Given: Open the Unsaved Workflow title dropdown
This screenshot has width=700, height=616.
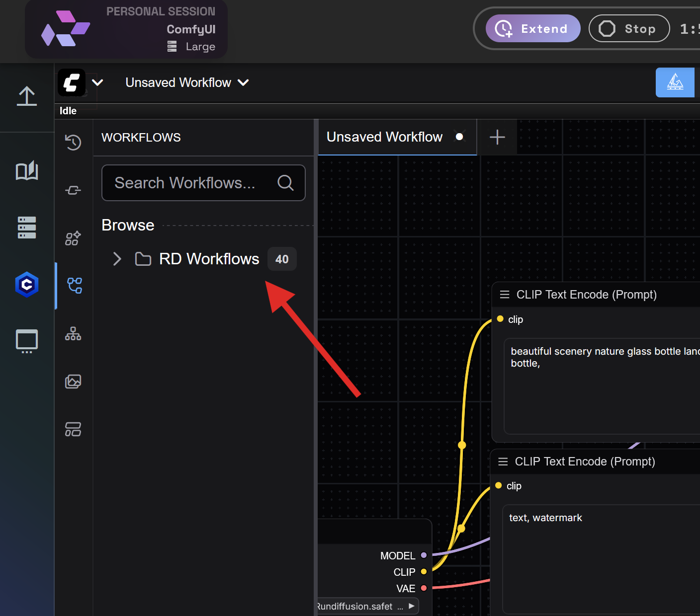Looking at the screenshot, I should click(243, 82).
